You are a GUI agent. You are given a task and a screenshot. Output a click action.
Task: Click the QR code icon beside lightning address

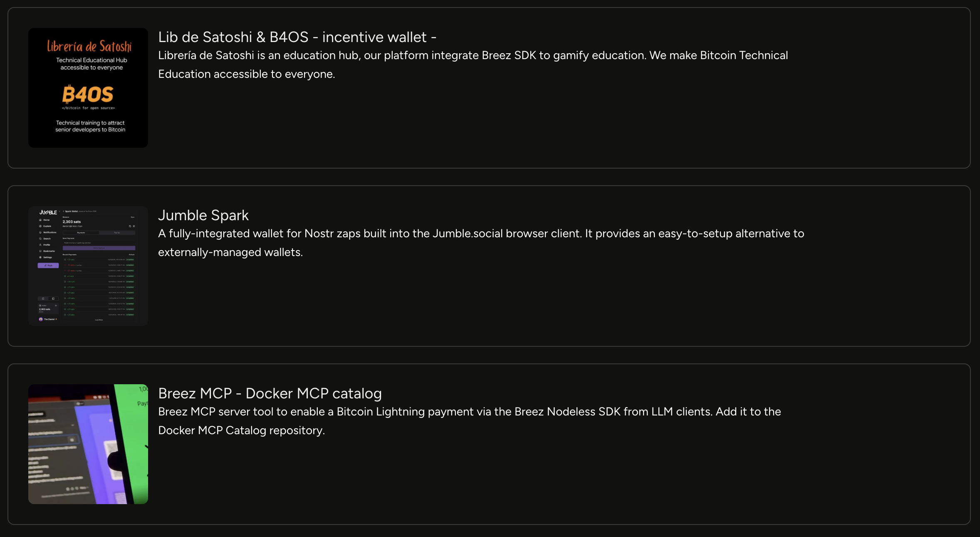click(x=134, y=226)
